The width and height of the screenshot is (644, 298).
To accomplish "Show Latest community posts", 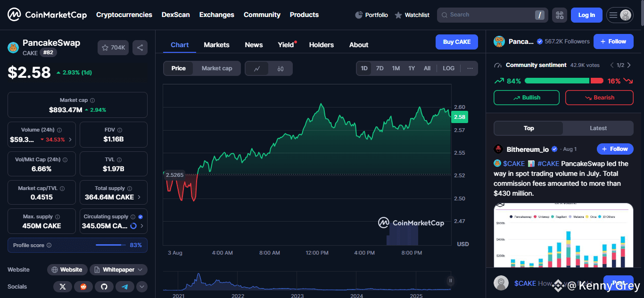I will [x=598, y=128].
